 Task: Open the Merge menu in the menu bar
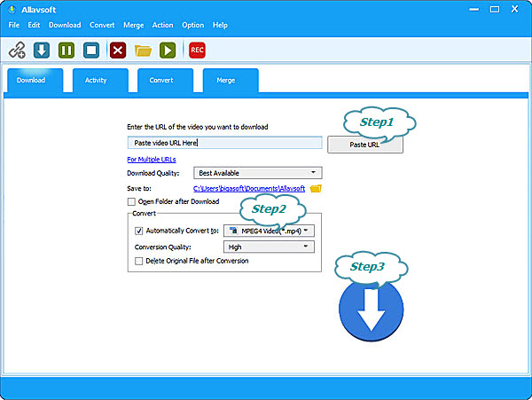pyautogui.click(x=134, y=25)
